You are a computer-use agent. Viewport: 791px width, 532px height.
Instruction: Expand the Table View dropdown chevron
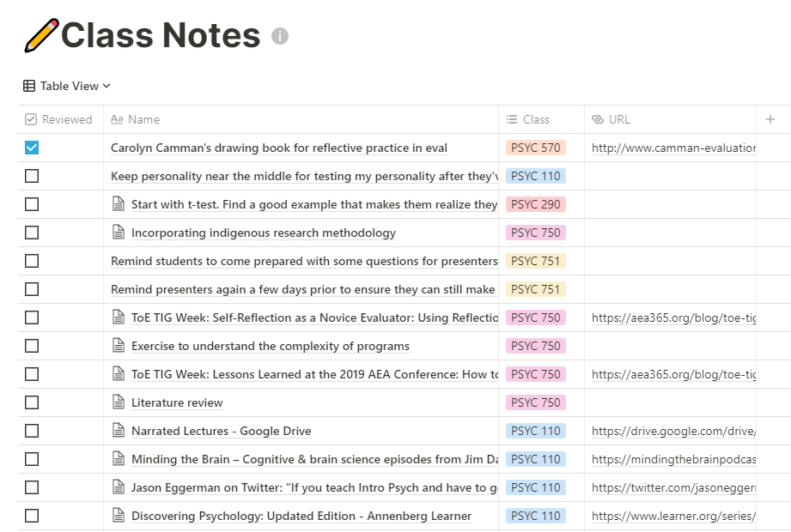[x=106, y=86]
